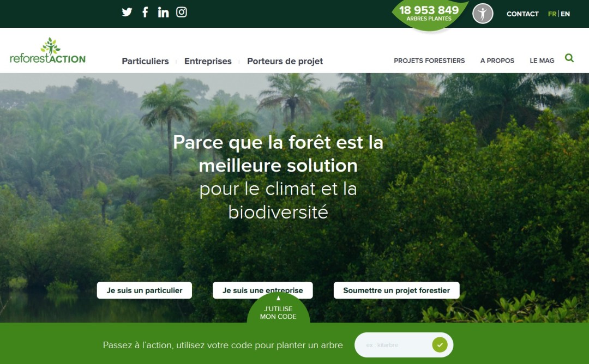The height and width of the screenshot is (364, 589).
Task: Select the FR language option
Action: click(552, 14)
